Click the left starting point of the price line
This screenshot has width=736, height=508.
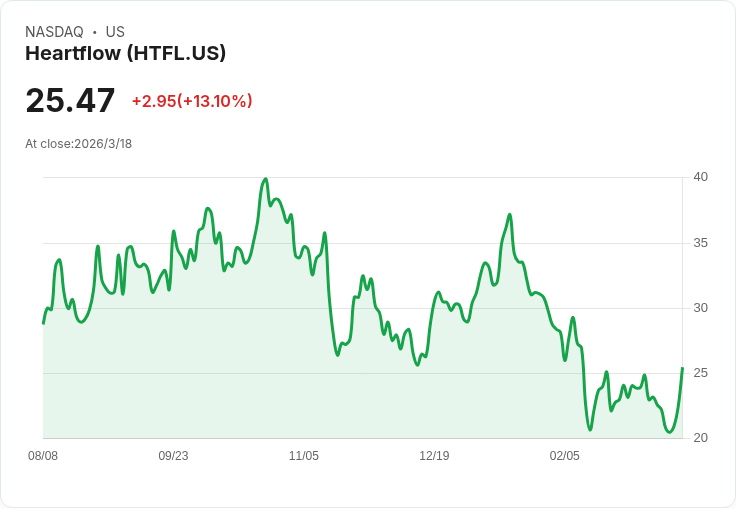coord(43,323)
